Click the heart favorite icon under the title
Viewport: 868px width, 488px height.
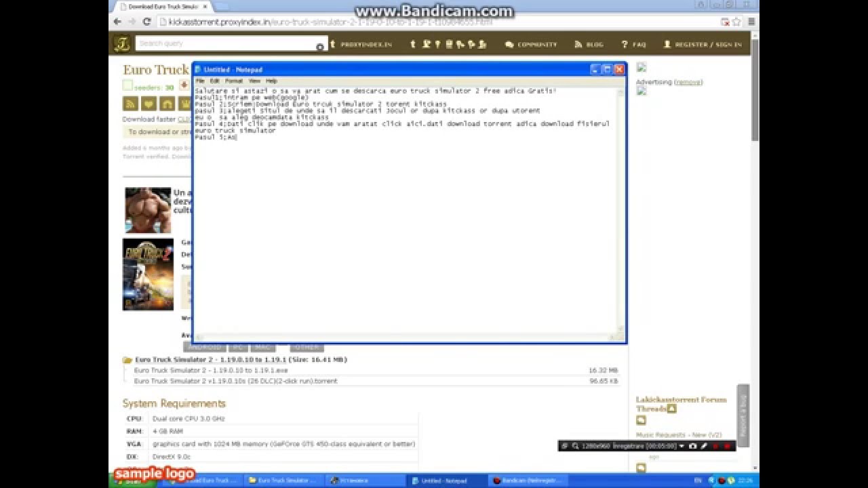(x=149, y=104)
